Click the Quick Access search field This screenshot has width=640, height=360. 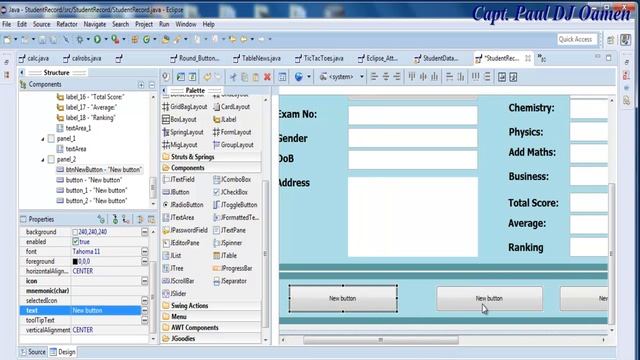[577, 39]
